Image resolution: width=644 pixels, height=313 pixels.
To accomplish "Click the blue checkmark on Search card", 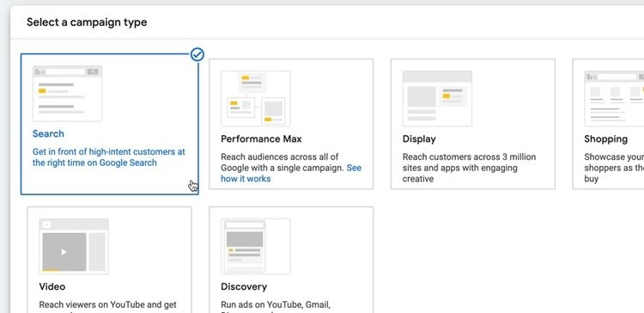I will coord(197,54).
